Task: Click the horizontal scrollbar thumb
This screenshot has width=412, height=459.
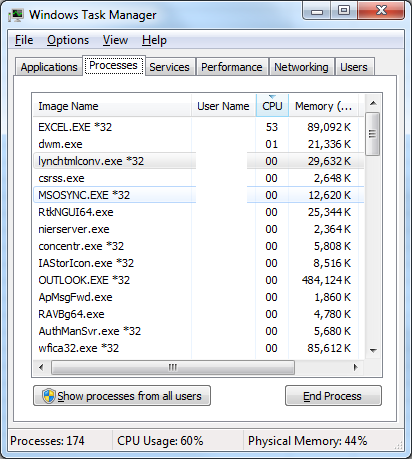Action: (173, 367)
